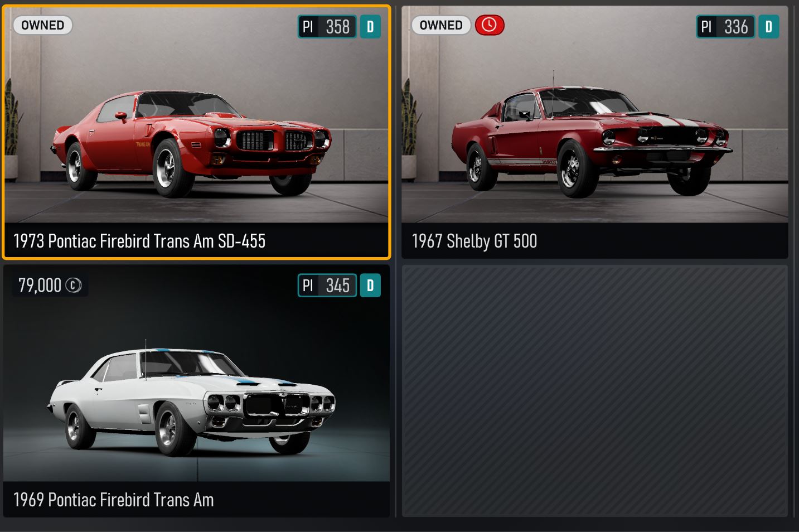Click the 1973 Pontiac Firebird Trans Am SD-455 title
The width and height of the screenshot is (799, 532).
click(139, 241)
